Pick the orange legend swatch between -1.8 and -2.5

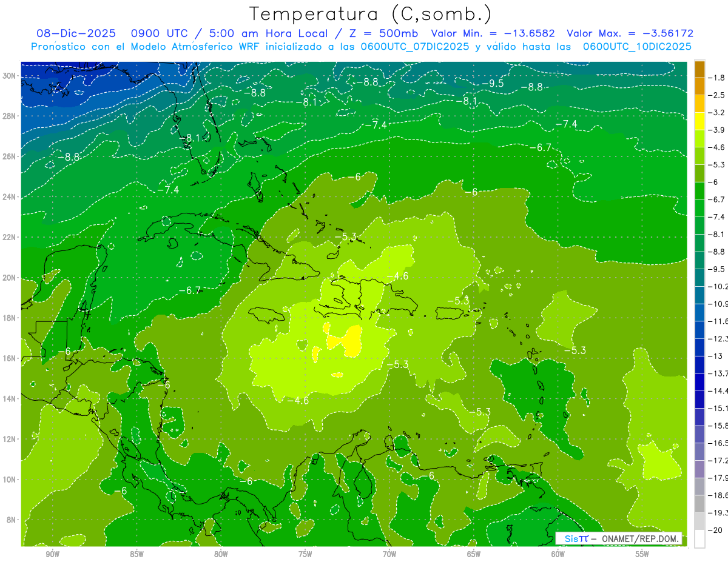coord(699,87)
